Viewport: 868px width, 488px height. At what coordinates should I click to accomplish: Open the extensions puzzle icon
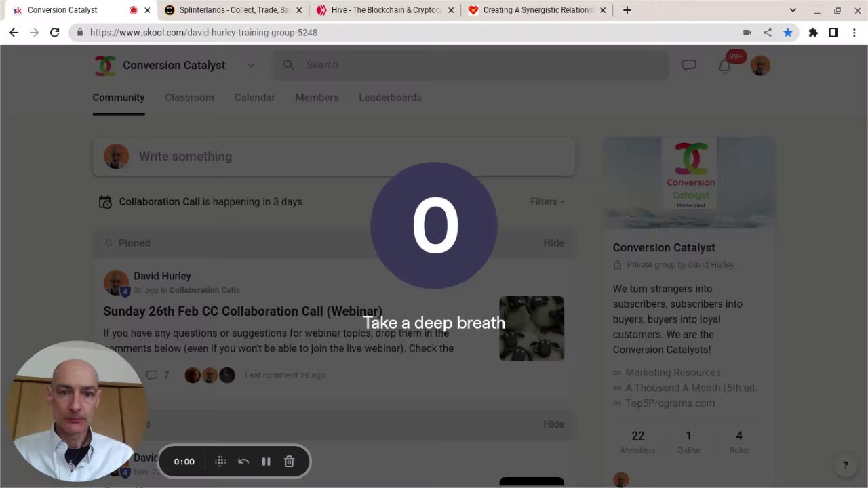coord(813,32)
